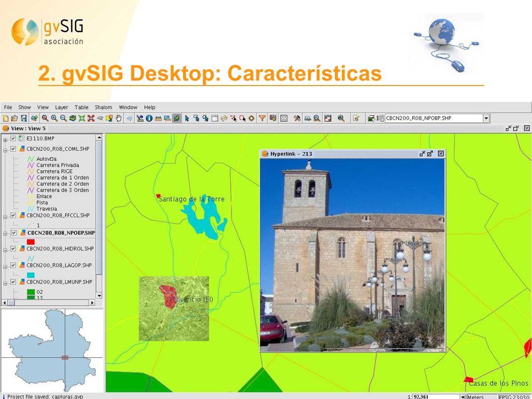The image size is (532, 399).
Task: Collapse the CBCN200_R08_COML.SHP legend
Action: pyautogui.click(x=5, y=150)
